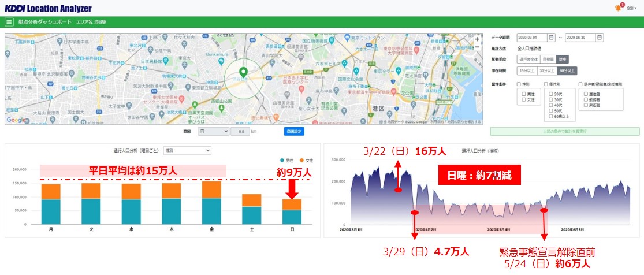Image resolution: width=644 pixels, height=275 pixels.
Task: Check the 勤務者 checkbox
Action: click(586, 100)
